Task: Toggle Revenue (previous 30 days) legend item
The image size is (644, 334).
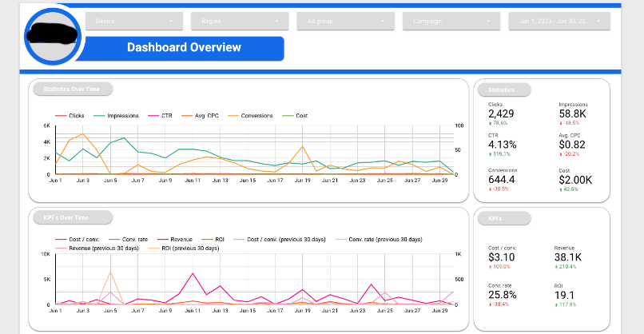Action: coord(89,249)
